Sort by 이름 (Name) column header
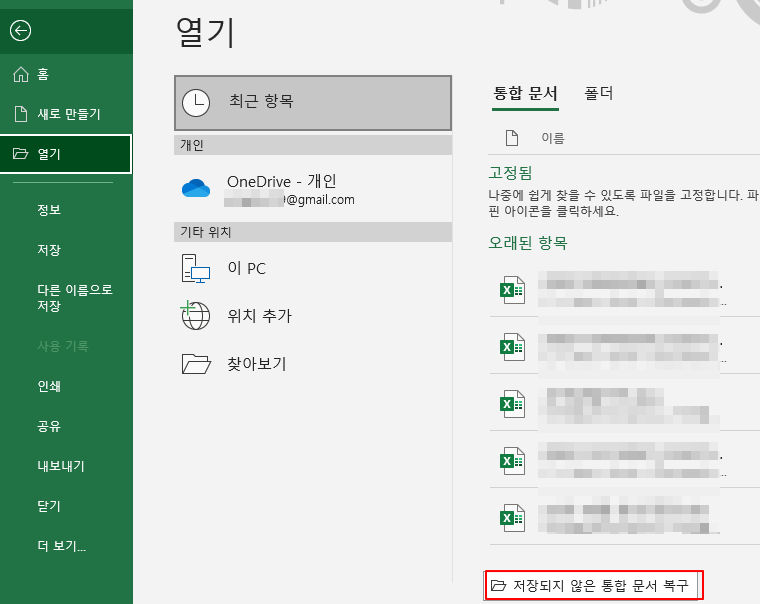760x604 pixels. (553, 139)
